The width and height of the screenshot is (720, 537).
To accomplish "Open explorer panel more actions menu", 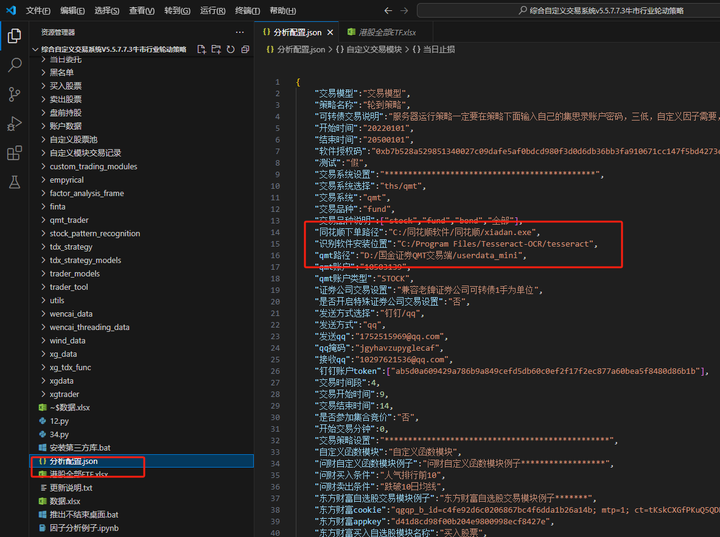I will coord(240,32).
